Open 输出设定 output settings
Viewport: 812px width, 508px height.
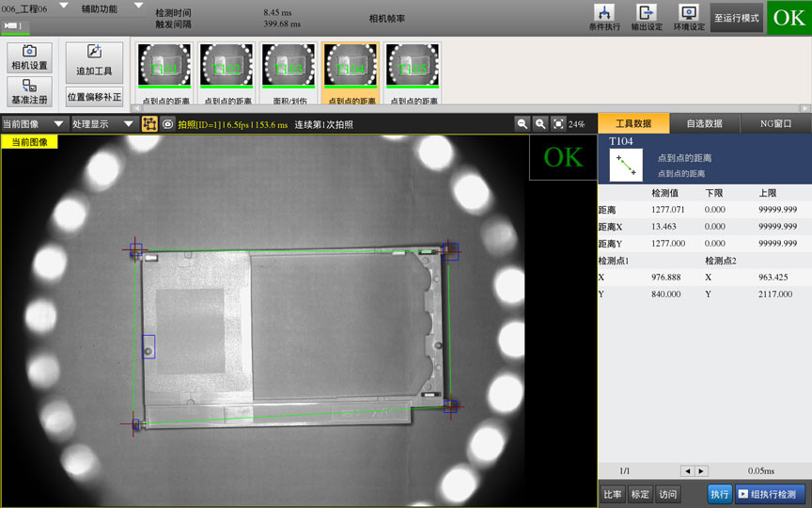click(x=647, y=17)
